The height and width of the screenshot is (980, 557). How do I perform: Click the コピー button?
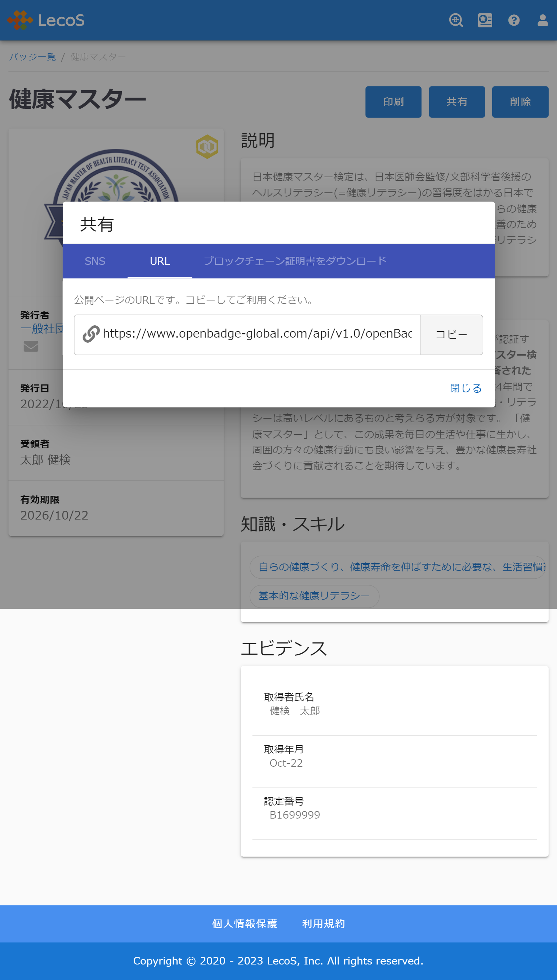(x=451, y=335)
